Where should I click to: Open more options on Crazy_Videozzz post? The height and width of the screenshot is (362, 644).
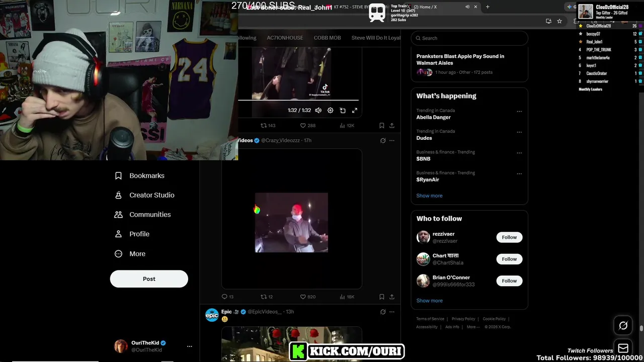(392, 141)
